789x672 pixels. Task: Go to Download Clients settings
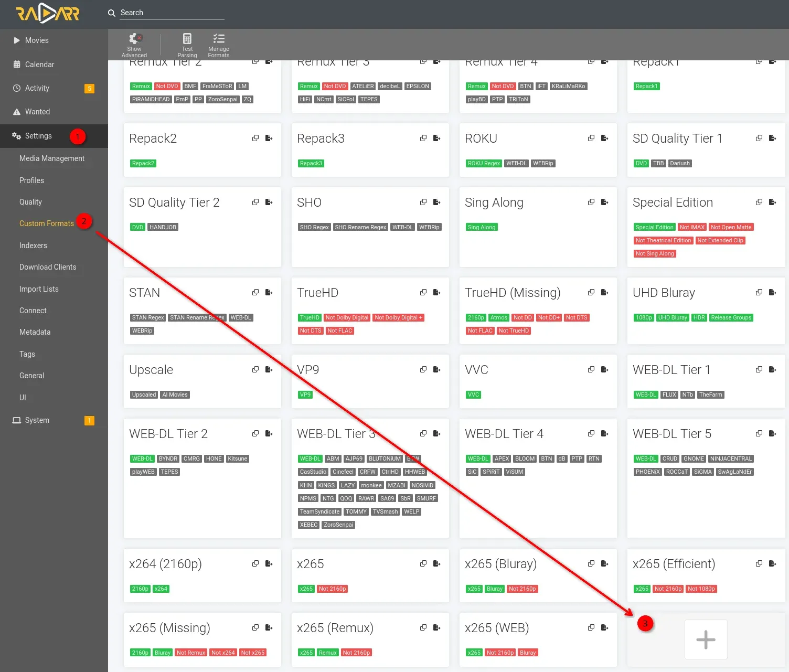tap(48, 267)
